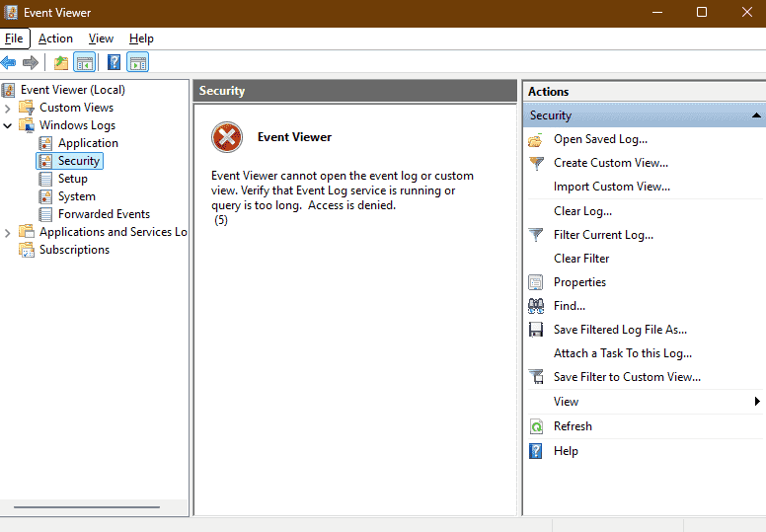Click Filter Current Log... action
Image resolution: width=766 pixels, height=532 pixels.
pyautogui.click(x=603, y=235)
